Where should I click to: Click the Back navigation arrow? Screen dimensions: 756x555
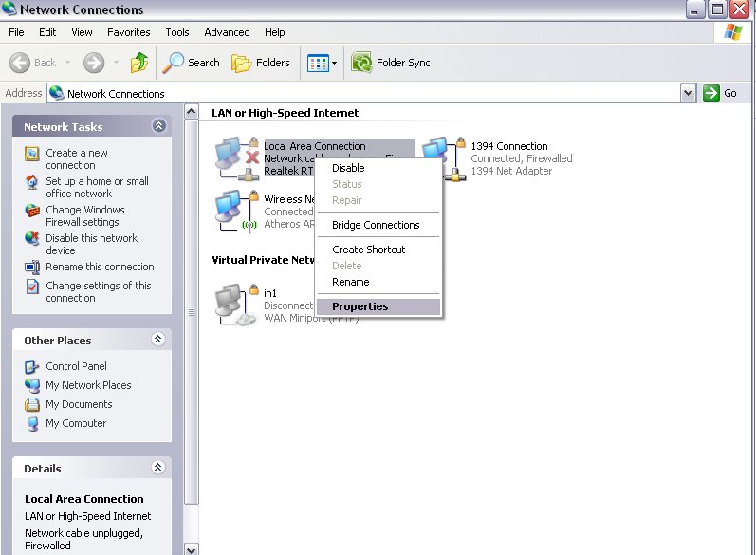point(34,63)
